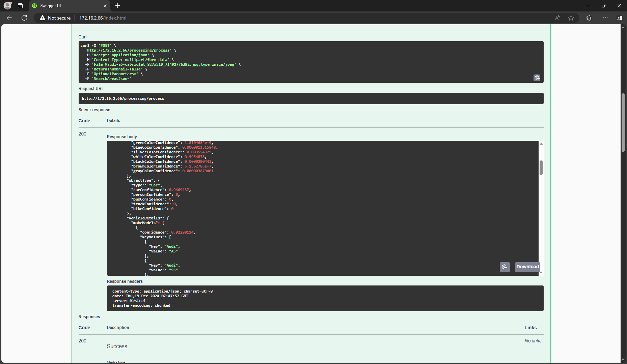Image resolution: width=627 pixels, height=364 pixels.
Task: Open browser settings and more menu
Action: tap(605, 18)
